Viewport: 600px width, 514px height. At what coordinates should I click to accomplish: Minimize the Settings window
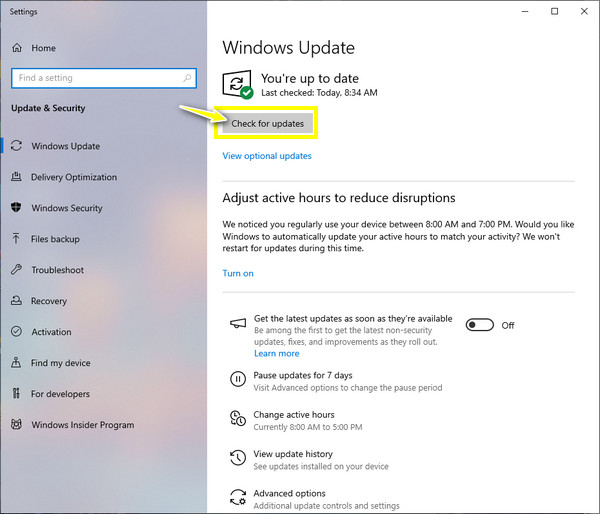tap(525, 11)
